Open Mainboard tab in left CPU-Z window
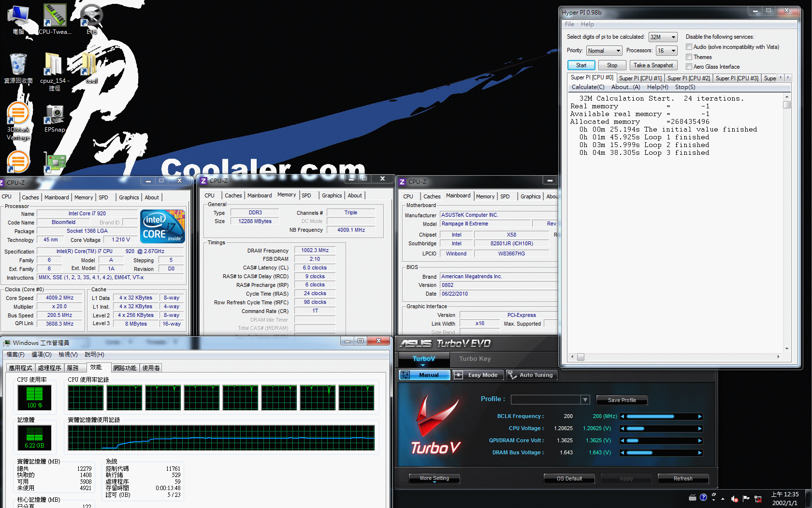The height and width of the screenshot is (508, 812). tap(57, 197)
